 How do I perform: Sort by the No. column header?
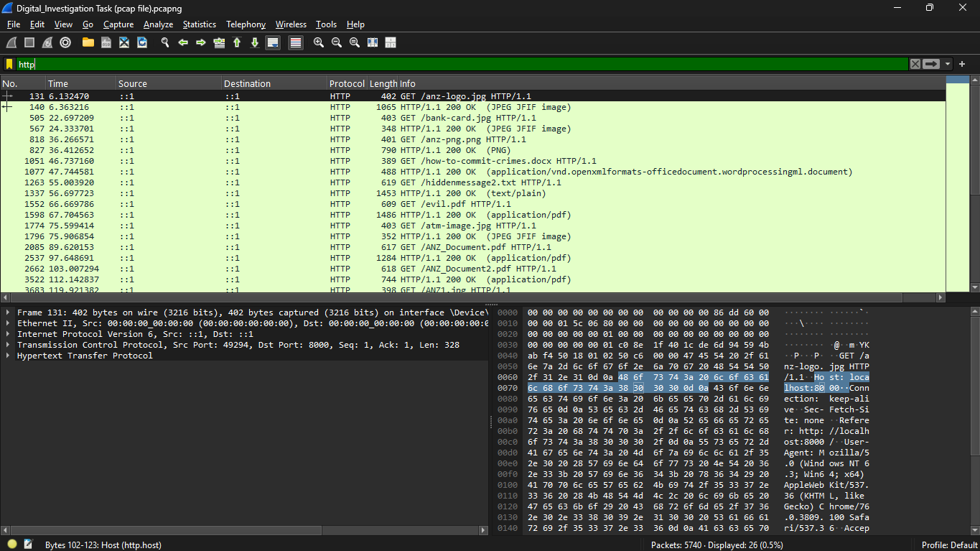23,83
